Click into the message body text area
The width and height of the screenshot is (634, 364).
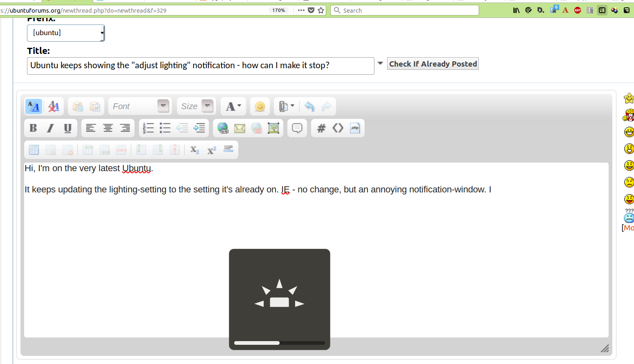[316, 250]
